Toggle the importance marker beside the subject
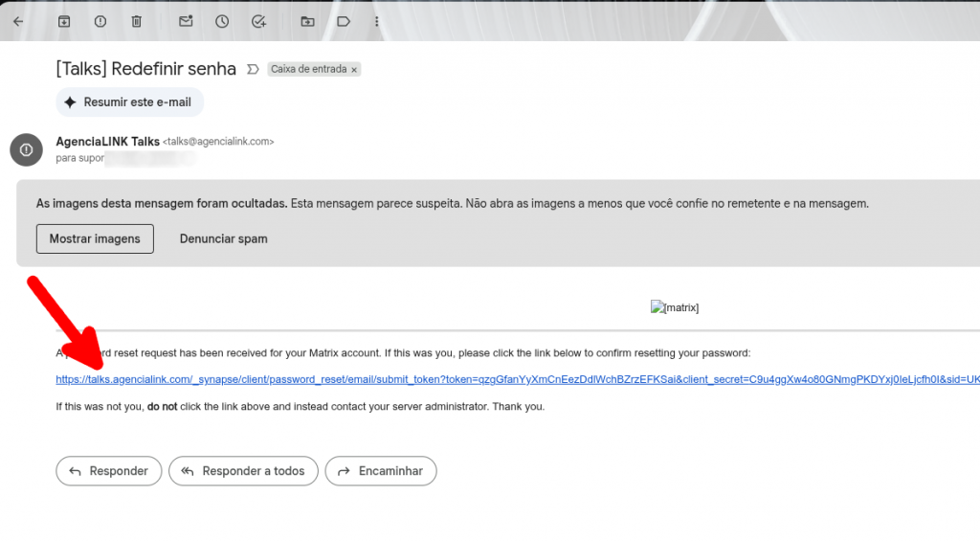The image size is (980, 541). click(253, 69)
